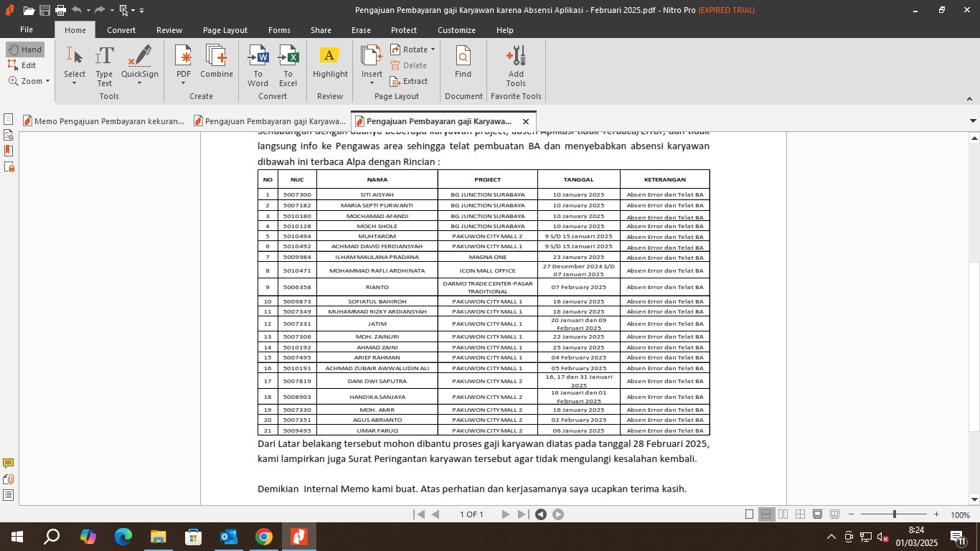This screenshot has height=551, width=980.
Task: Open Windows Start menu
Action: [17, 537]
